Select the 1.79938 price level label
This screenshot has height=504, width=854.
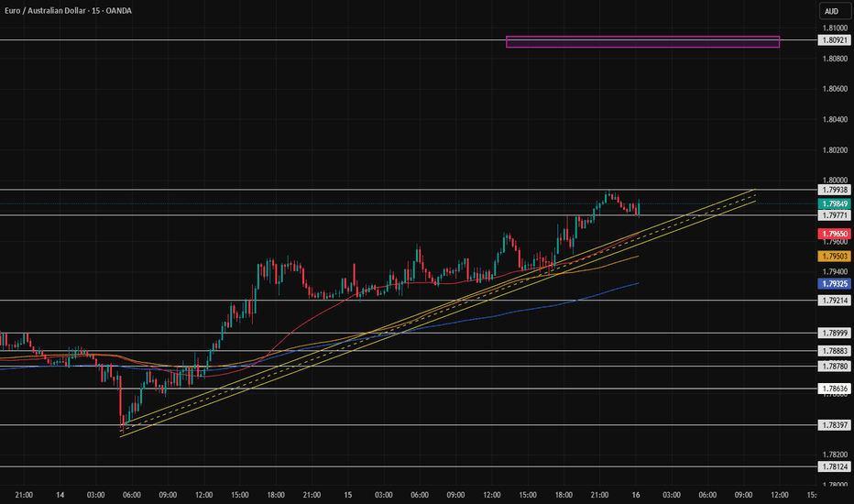coord(835,190)
